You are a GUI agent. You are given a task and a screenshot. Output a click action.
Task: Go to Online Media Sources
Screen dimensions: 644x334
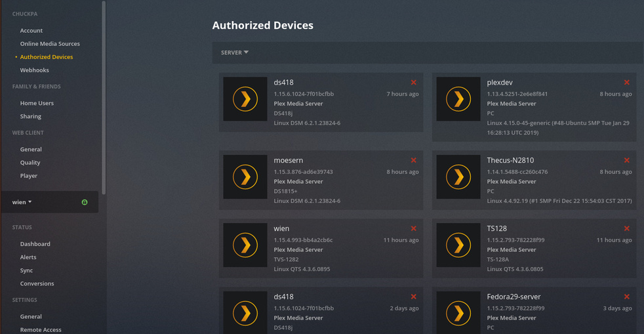click(50, 43)
